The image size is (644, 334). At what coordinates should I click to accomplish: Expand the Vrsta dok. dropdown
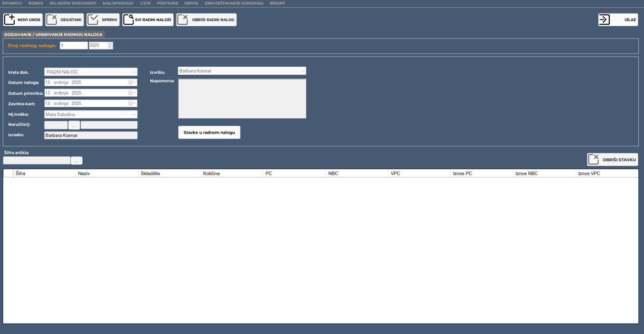134,72
